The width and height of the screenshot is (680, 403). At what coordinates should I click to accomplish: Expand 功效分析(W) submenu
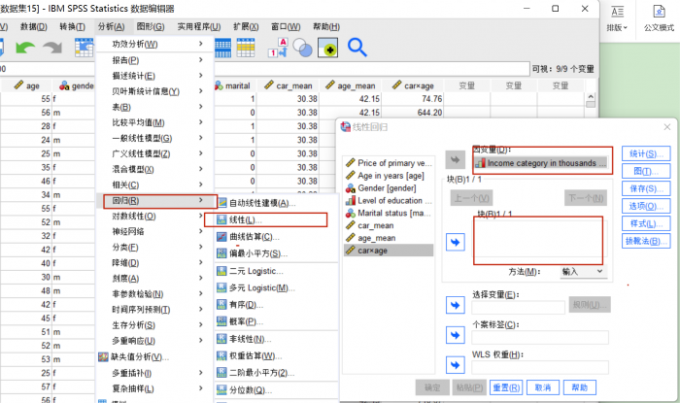(x=156, y=44)
